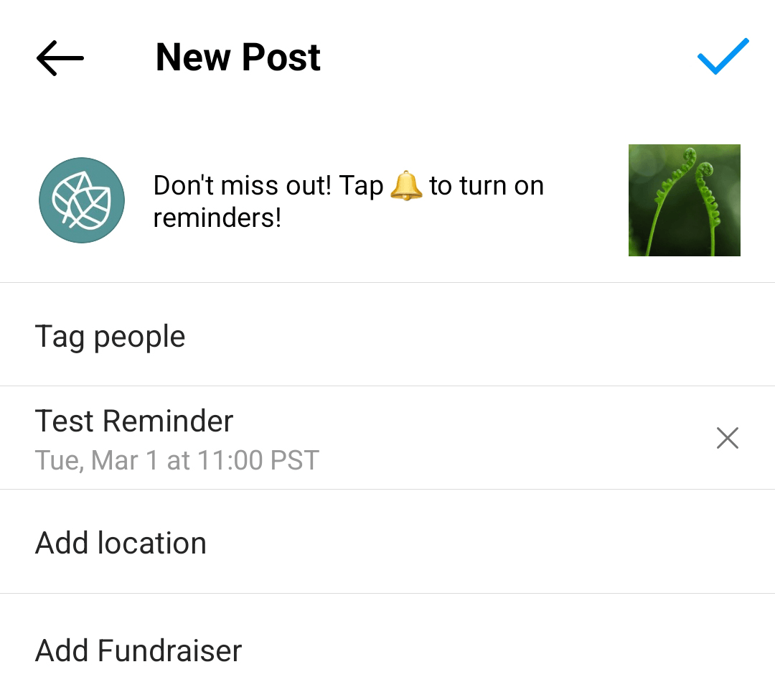
Task: Tap the Add Fundraiser label text
Action: (138, 650)
